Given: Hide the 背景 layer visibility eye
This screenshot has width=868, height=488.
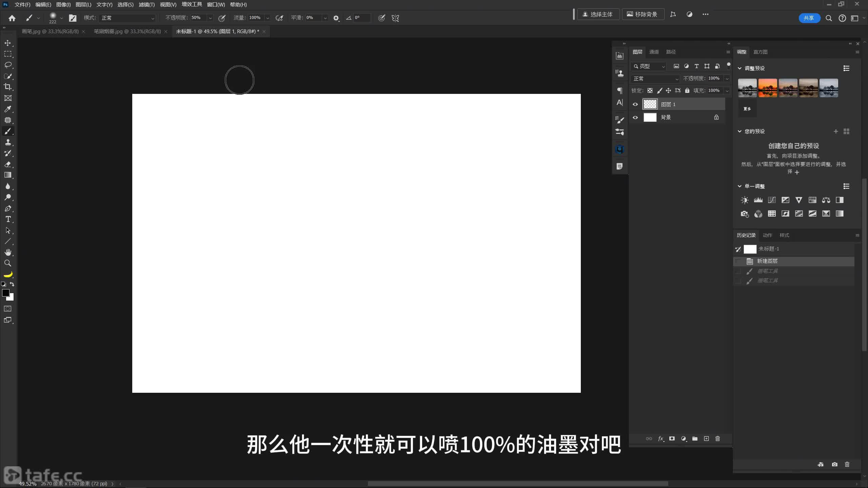Looking at the screenshot, I should [635, 118].
